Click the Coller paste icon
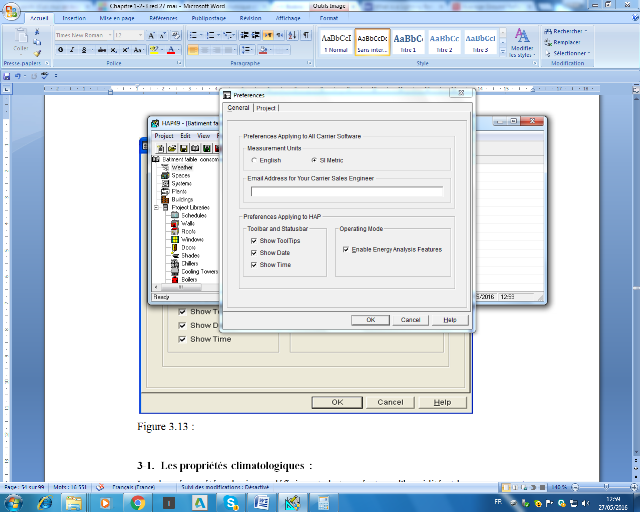Viewport: 640px width, 512px height. [x=21, y=40]
